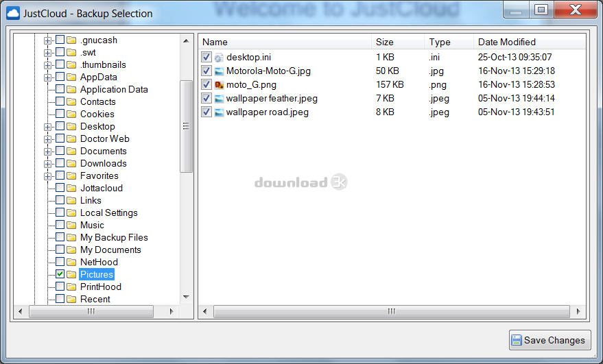Click the wallpaper feather.jpeg image icon
The width and height of the screenshot is (603, 364).
pyautogui.click(x=219, y=99)
